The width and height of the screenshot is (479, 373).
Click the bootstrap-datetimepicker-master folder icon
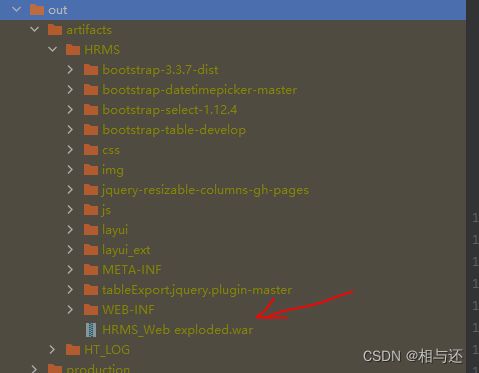click(91, 90)
